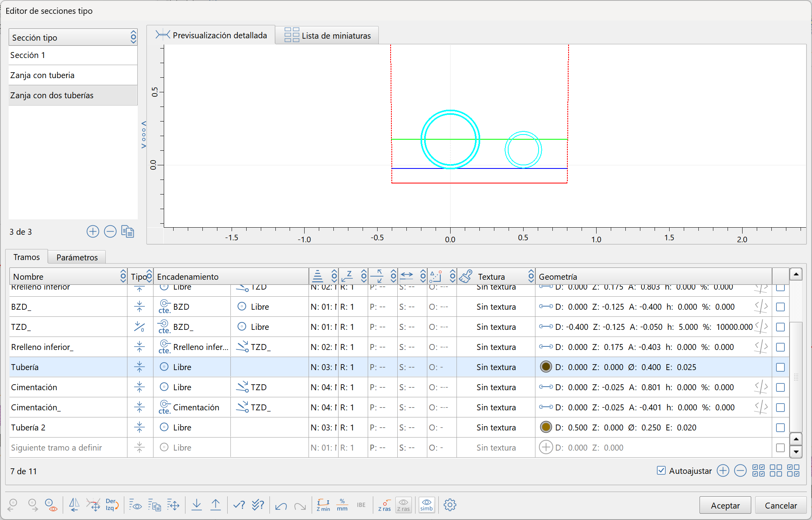812x520 pixels.
Task: Click the add section plus icon
Action: (x=93, y=232)
